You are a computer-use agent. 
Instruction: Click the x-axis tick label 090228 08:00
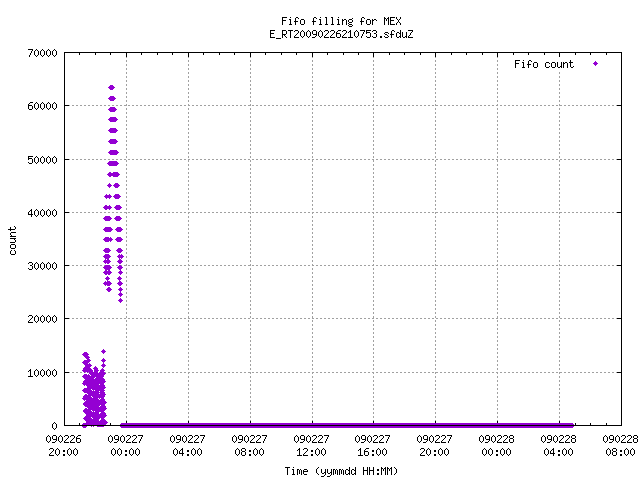point(620,446)
